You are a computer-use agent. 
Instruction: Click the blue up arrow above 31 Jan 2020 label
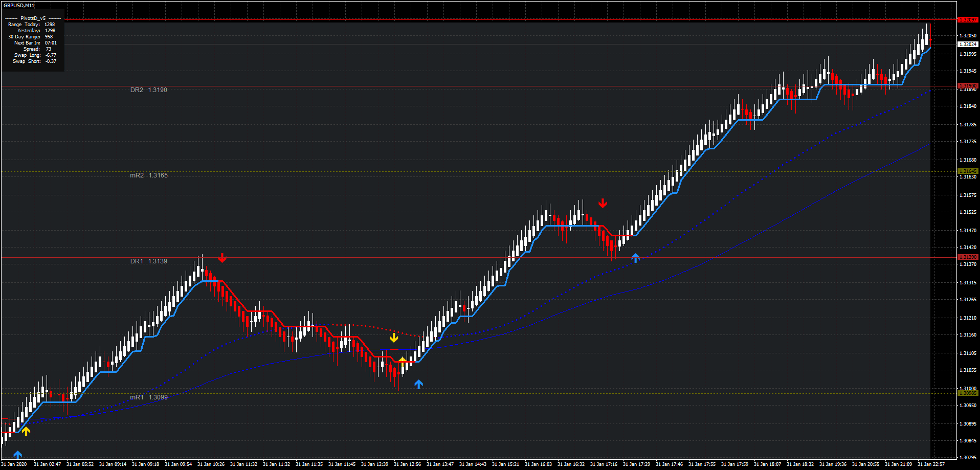click(x=18, y=455)
